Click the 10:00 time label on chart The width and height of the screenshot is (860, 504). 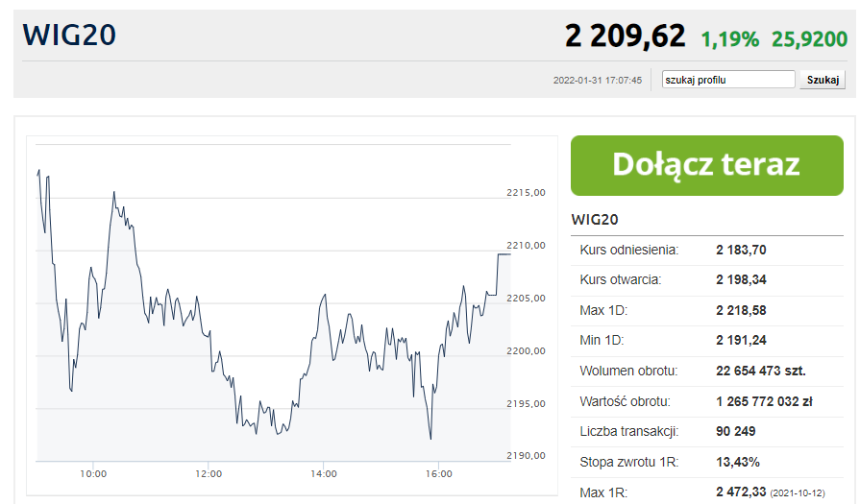93,473
